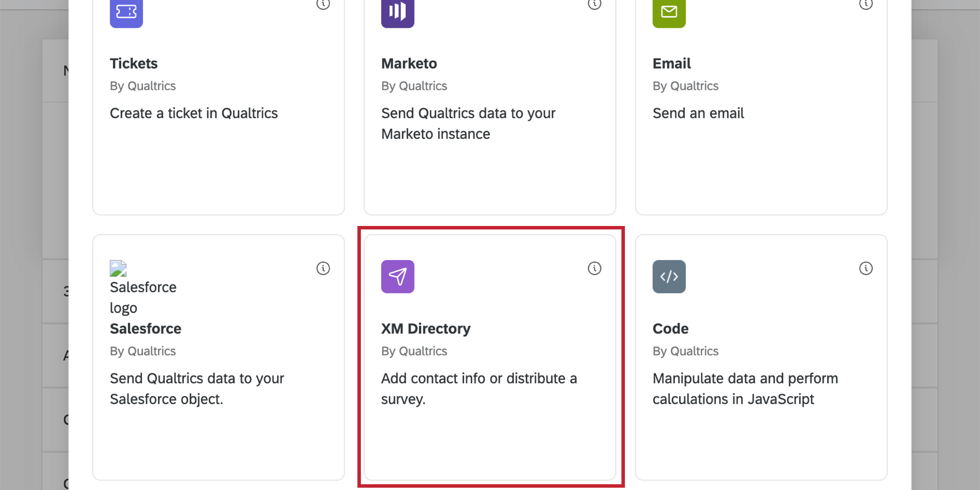Click 'Add contact info or distribute a survey.'
The width and height of the screenshot is (980, 490).
tap(479, 389)
